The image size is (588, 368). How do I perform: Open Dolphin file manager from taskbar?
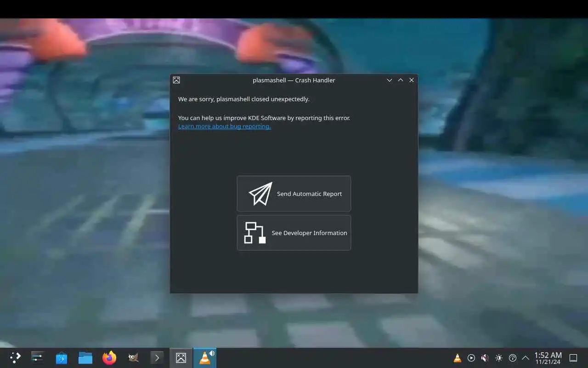(x=85, y=357)
